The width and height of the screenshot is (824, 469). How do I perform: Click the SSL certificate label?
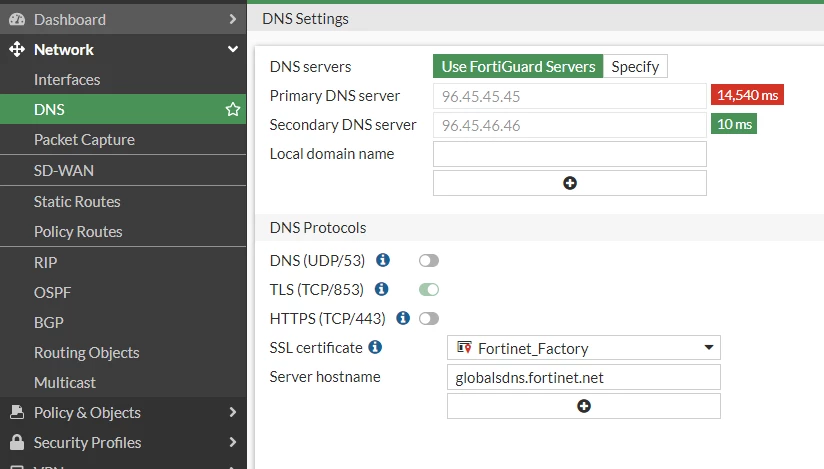pyautogui.click(x=316, y=348)
